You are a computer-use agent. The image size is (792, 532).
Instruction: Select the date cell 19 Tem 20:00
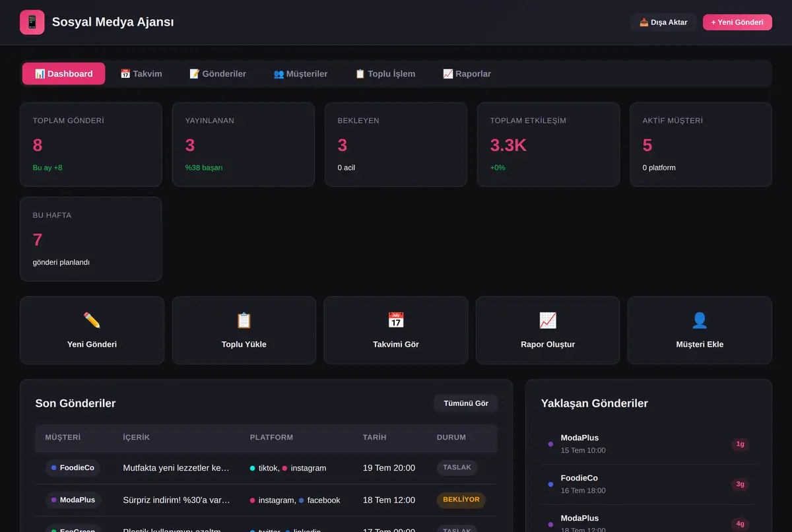coord(389,468)
